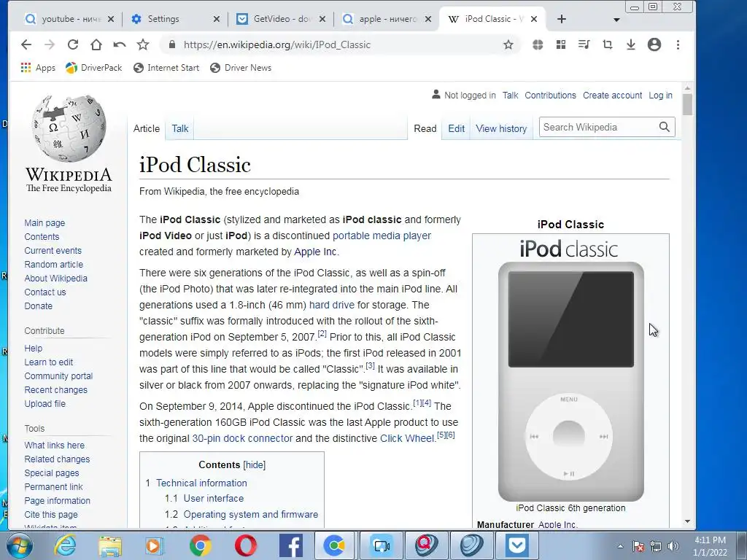Open Driver News bookmark
747x560 pixels.
[241, 68]
